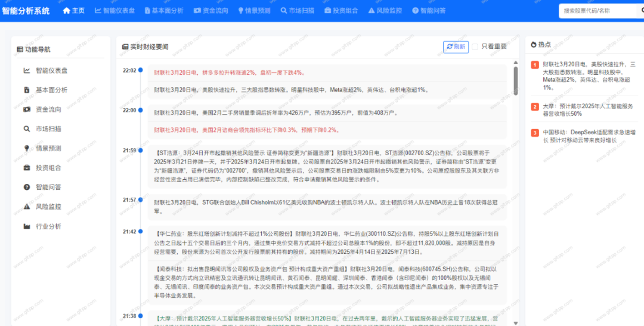Click lightbulb icon beside navbar 情景预测
This screenshot has width=644, height=326.
point(241,11)
